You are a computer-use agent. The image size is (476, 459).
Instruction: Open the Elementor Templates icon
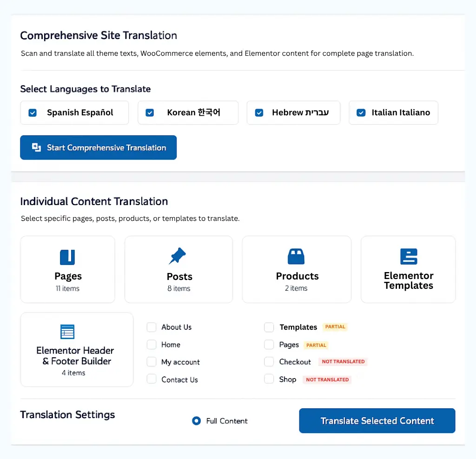point(408,256)
